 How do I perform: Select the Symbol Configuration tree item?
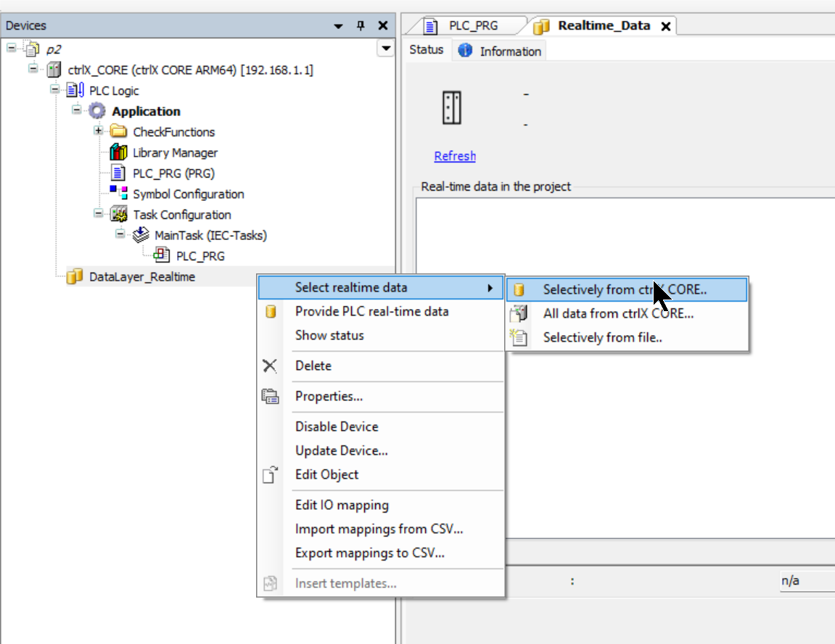189,194
